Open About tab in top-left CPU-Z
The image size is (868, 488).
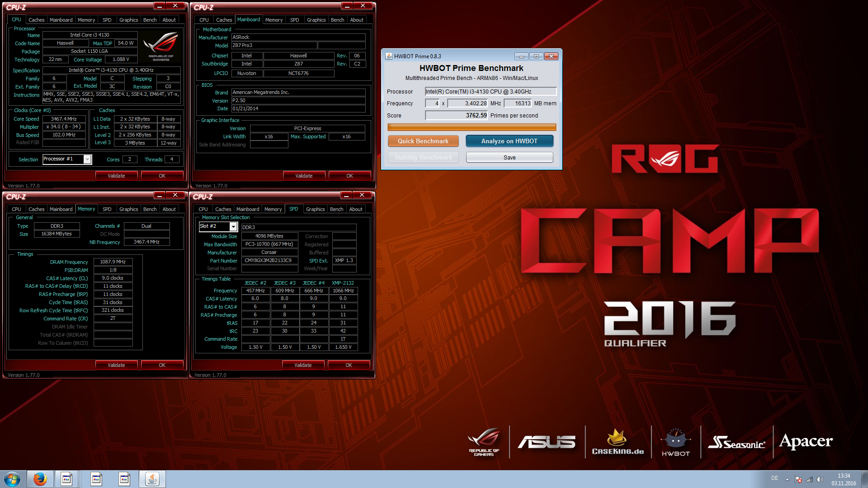coord(169,20)
